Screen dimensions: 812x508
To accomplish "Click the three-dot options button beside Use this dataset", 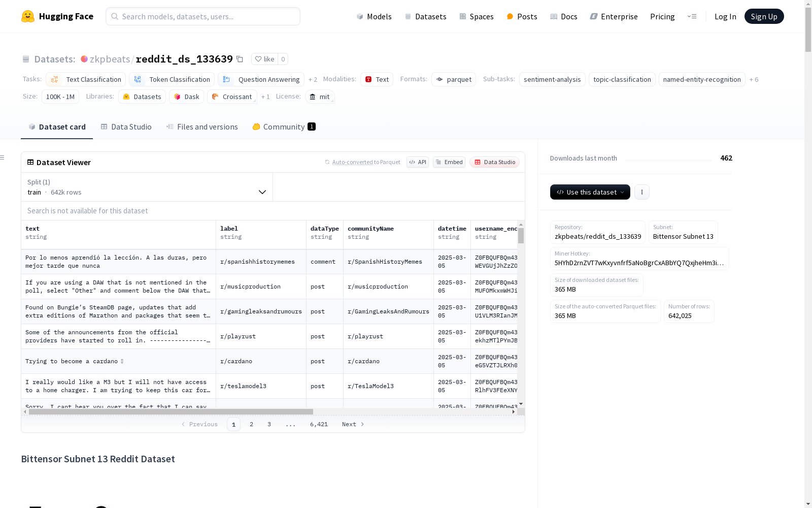I will (642, 192).
